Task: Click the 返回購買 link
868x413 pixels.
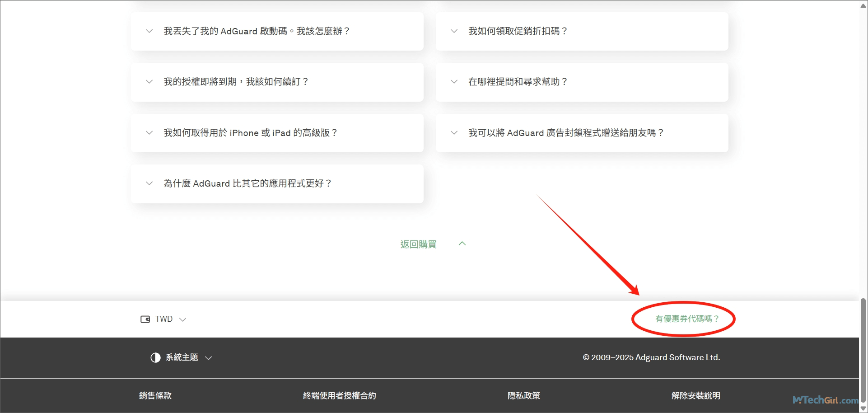Action: coord(418,244)
